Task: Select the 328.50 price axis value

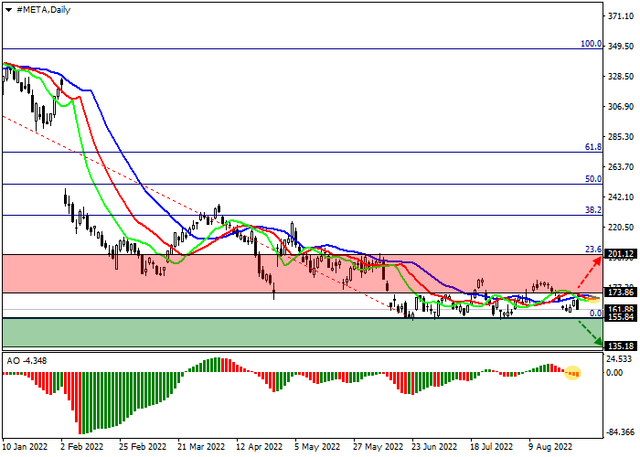Action: (x=620, y=76)
